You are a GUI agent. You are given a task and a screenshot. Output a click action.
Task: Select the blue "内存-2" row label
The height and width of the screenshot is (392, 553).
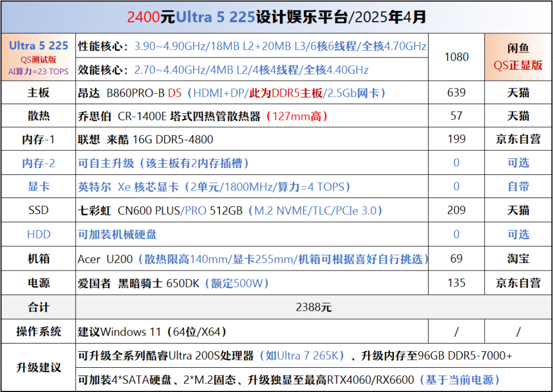point(39,163)
